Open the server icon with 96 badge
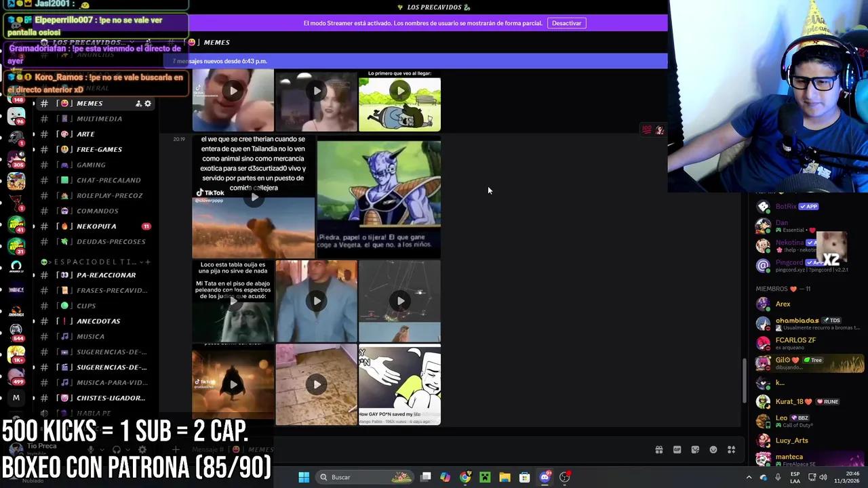 [16, 116]
